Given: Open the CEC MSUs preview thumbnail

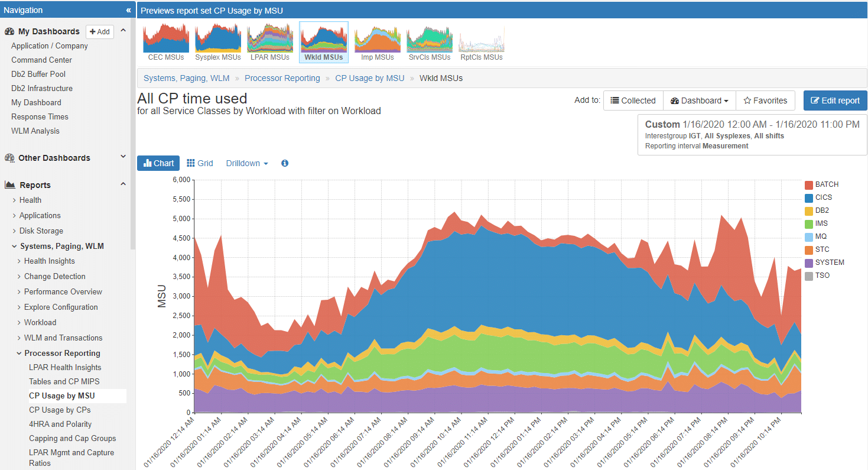Looking at the screenshot, I should tap(166, 42).
